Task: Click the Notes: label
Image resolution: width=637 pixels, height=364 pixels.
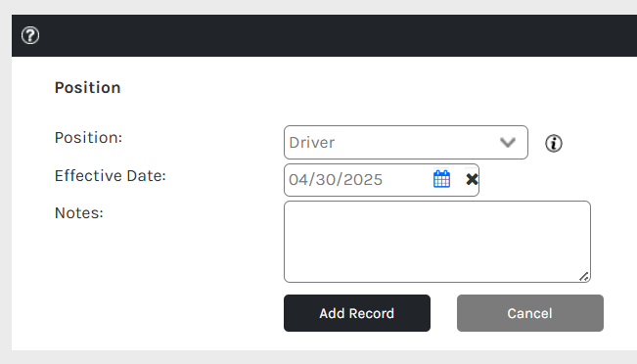Action: (79, 213)
